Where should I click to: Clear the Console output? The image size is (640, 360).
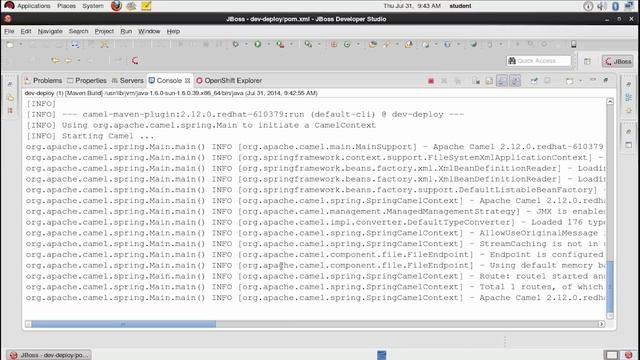click(x=476, y=81)
